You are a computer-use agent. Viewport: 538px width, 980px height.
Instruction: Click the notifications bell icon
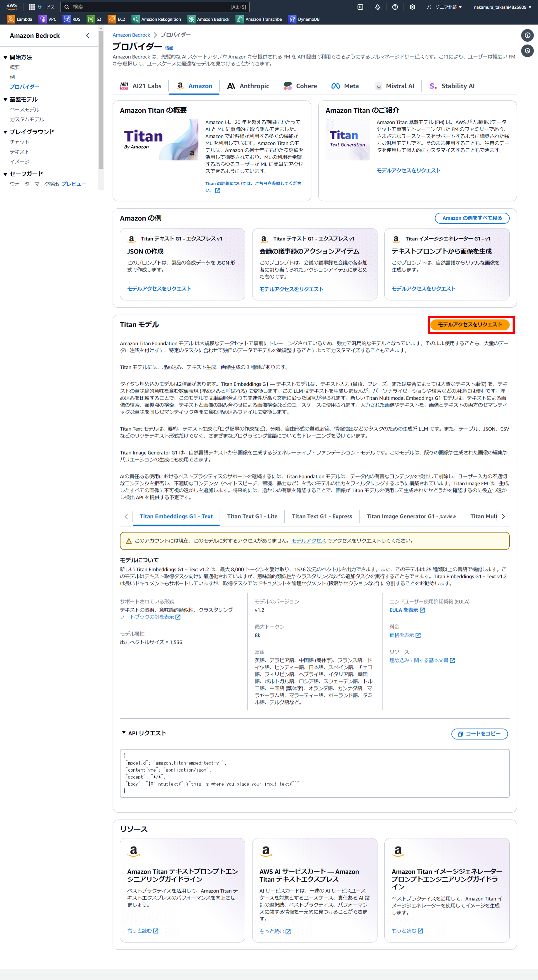377,7
